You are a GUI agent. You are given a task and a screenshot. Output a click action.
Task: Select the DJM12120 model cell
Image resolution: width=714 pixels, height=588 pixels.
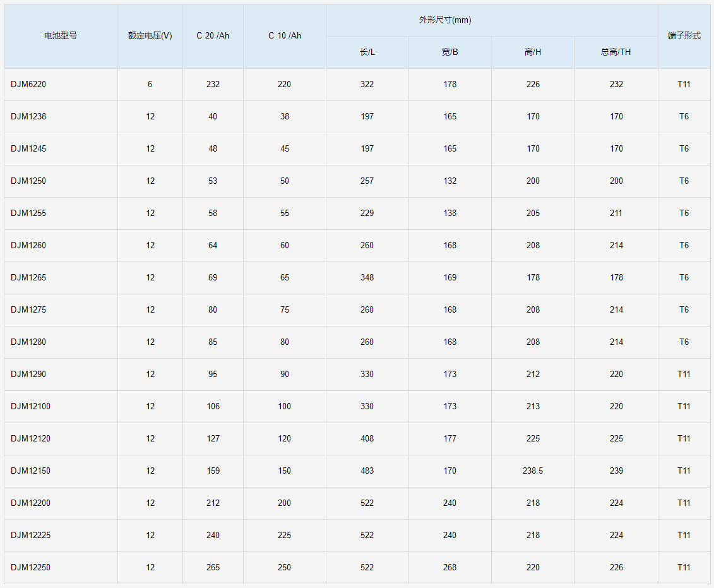[x=61, y=439]
